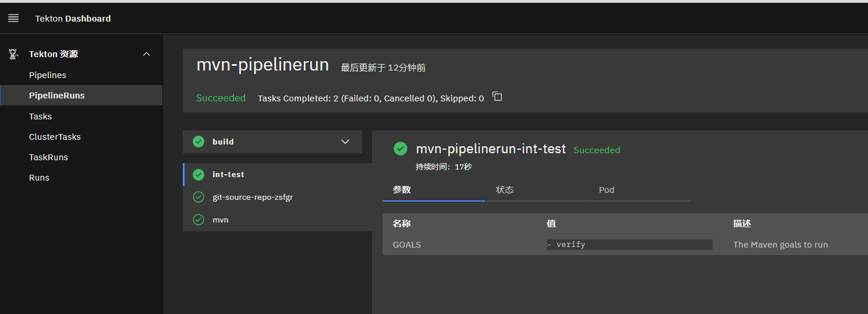Click the mvn step status icon
The image size is (868, 314).
(199, 220)
